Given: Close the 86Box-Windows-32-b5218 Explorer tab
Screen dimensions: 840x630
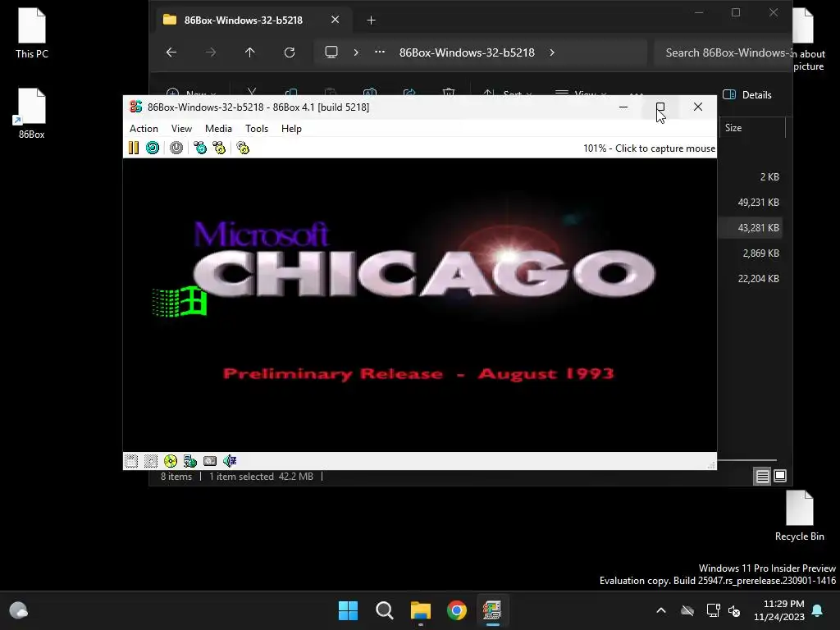Looking at the screenshot, I should pos(335,20).
